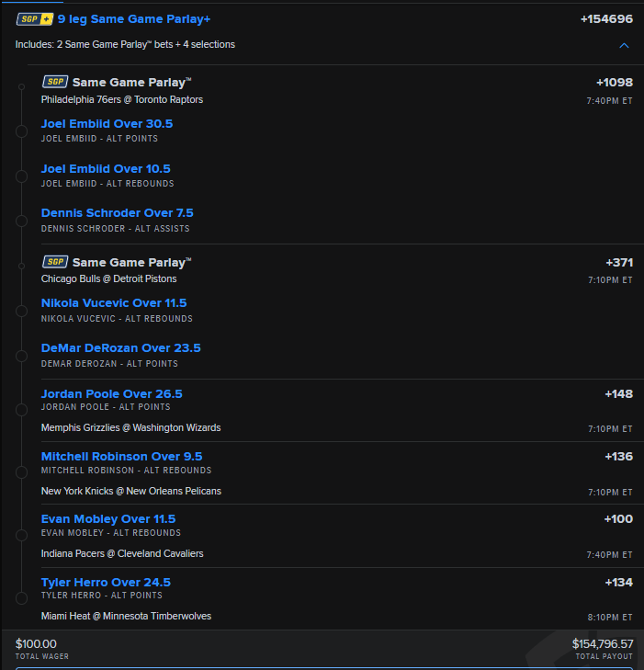The image size is (644, 670).
Task: Click the +136 odds for Mitchell Robinson
Action: pyautogui.click(x=618, y=457)
